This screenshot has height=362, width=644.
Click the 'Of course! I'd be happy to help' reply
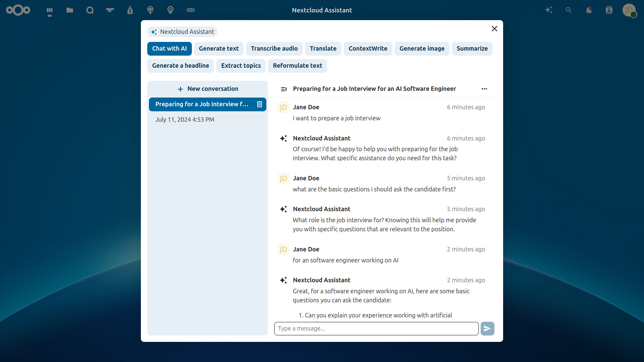pos(375,154)
